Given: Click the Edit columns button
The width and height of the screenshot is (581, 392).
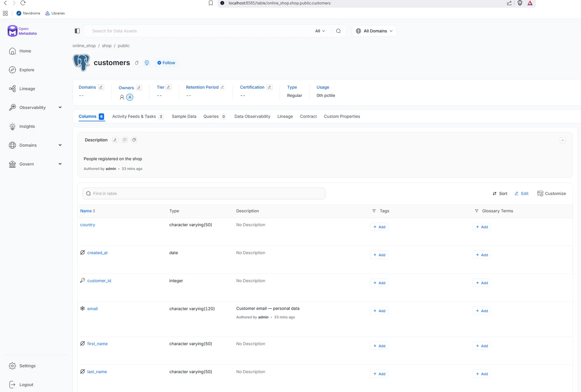Looking at the screenshot, I should (x=521, y=194).
